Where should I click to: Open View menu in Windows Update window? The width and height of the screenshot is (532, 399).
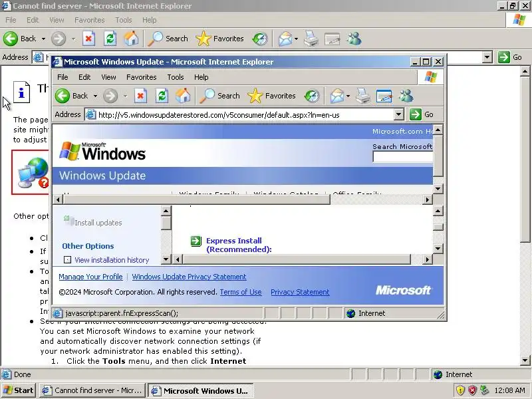[108, 77]
